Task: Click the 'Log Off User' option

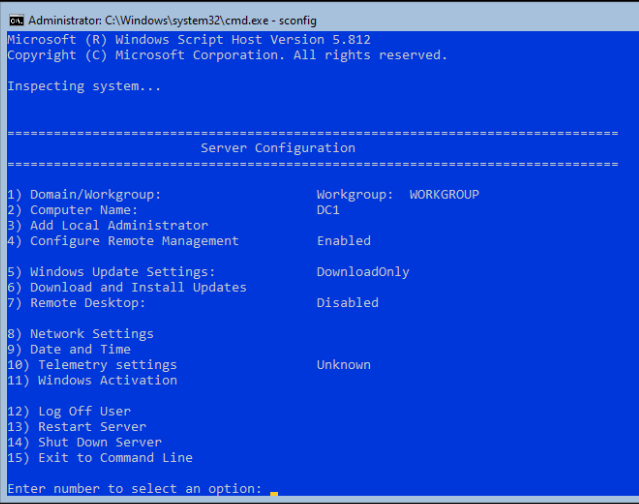Action: tap(69, 411)
